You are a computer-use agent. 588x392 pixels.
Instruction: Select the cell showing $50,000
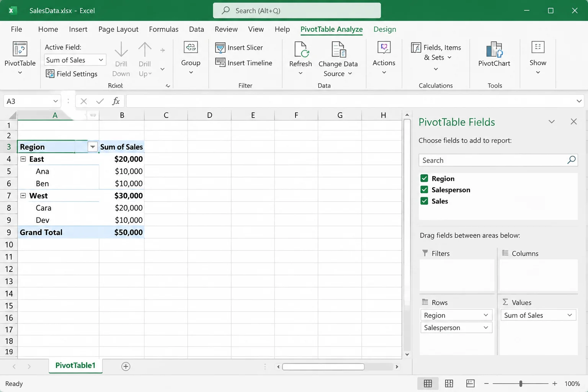(121, 232)
